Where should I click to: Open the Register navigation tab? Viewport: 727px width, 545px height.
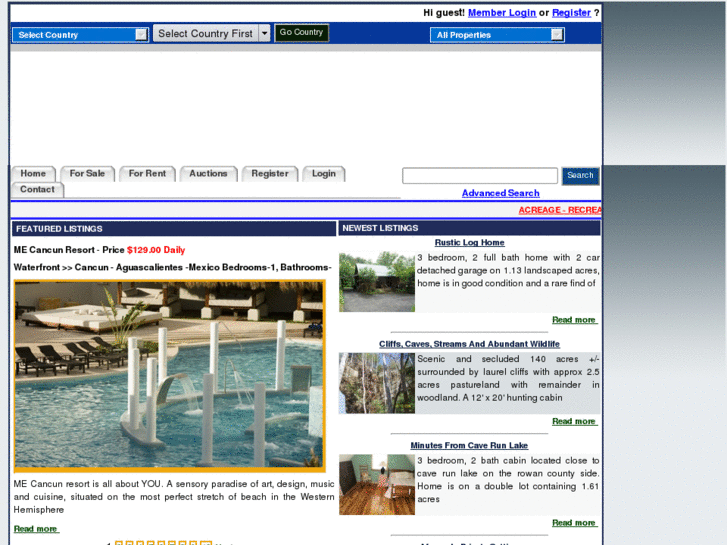click(270, 173)
